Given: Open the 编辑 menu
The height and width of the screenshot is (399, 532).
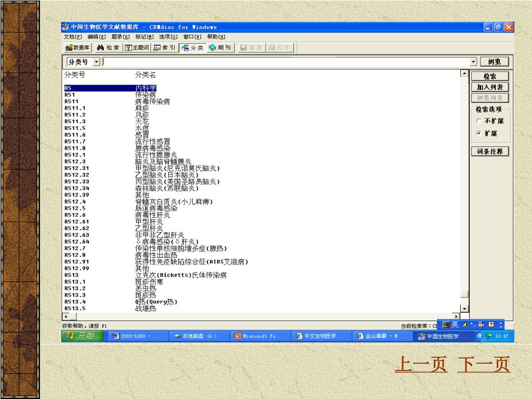Looking at the screenshot, I should (97, 37).
